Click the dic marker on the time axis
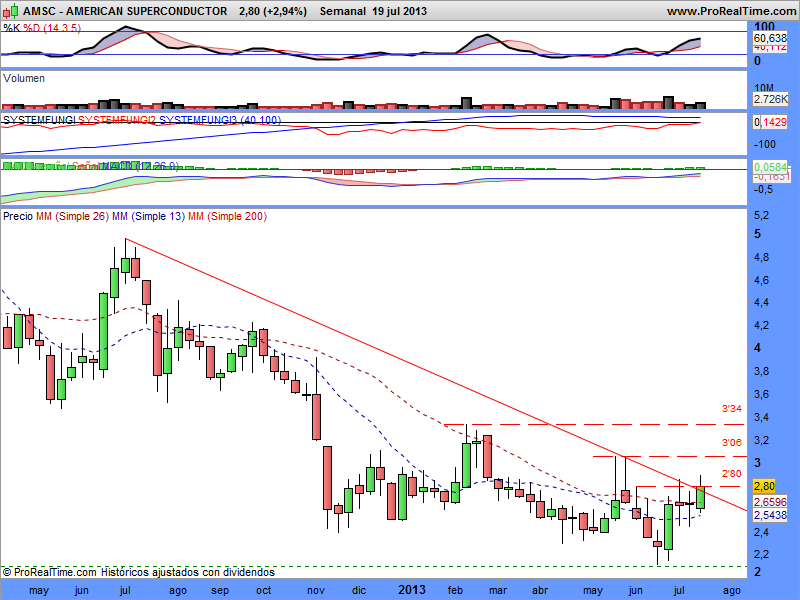 [x=359, y=591]
